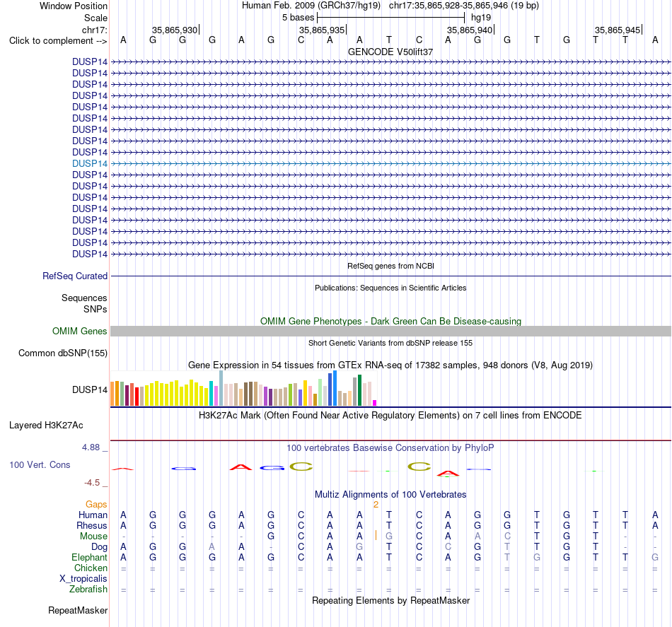This screenshot has width=672, height=627.
Task: Click the dark green bar in GTEx chart
Action: (359, 390)
